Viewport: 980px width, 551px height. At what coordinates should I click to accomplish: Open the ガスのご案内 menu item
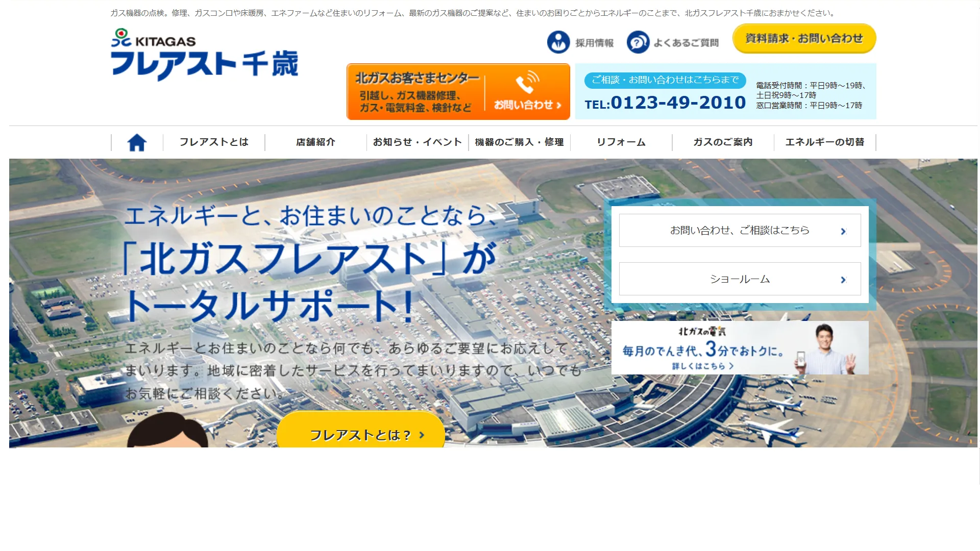tap(723, 142)
